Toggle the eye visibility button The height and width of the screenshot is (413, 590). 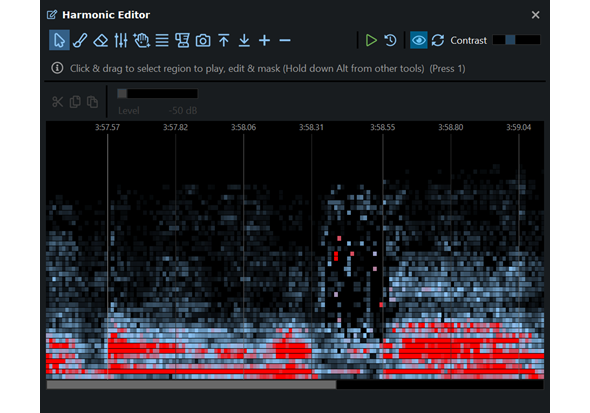click(x=418, y=40)
